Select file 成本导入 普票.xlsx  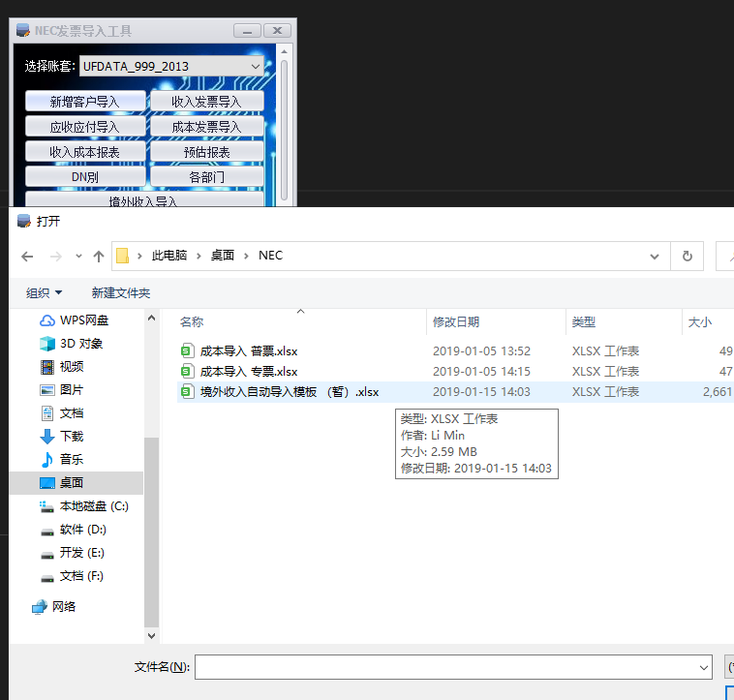pos(249,350)
